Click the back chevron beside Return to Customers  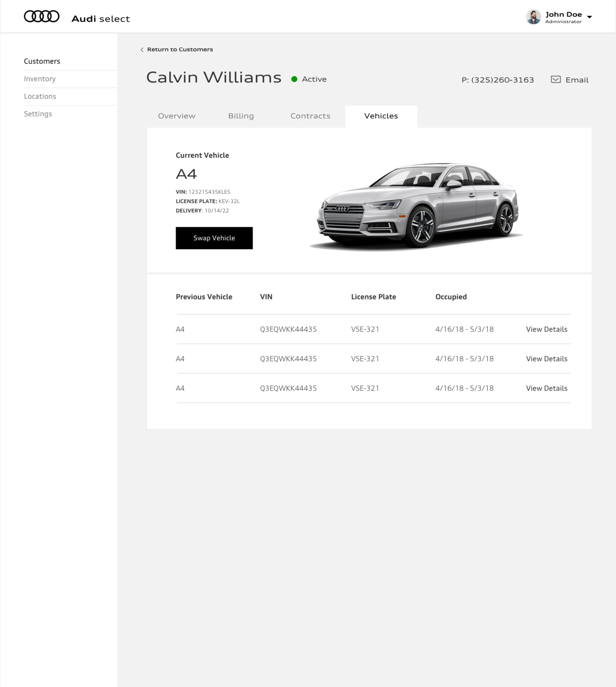[x=141, y=49]
